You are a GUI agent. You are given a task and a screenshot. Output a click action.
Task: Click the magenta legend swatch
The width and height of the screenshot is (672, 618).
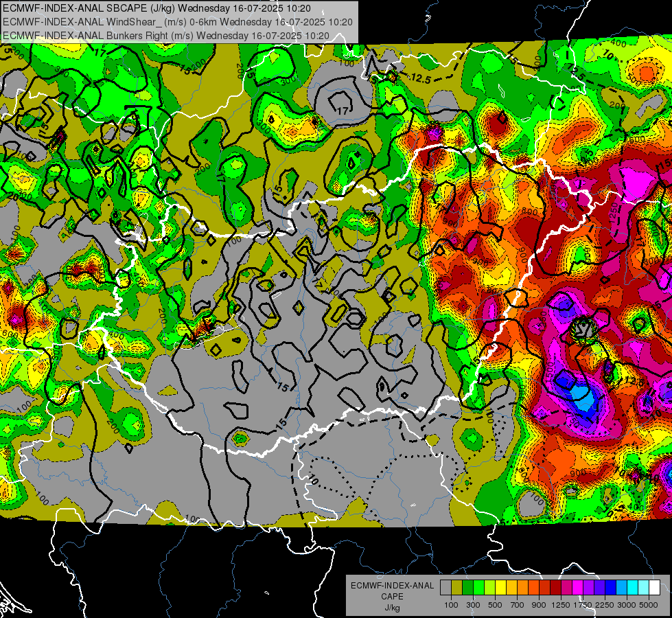578,588
